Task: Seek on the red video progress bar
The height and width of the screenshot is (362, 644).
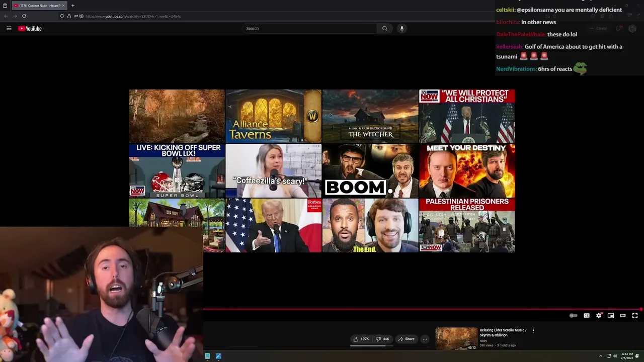Action: coord(423,309)
